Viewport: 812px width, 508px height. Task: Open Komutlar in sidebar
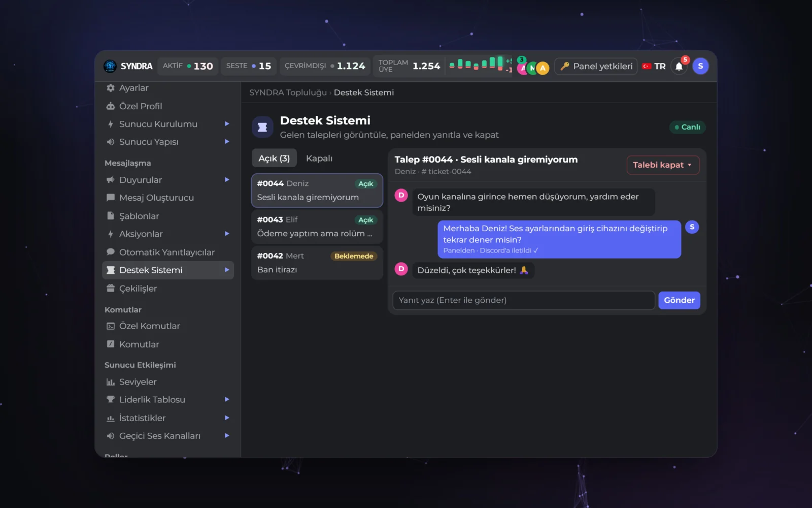(x=168, y=344)
